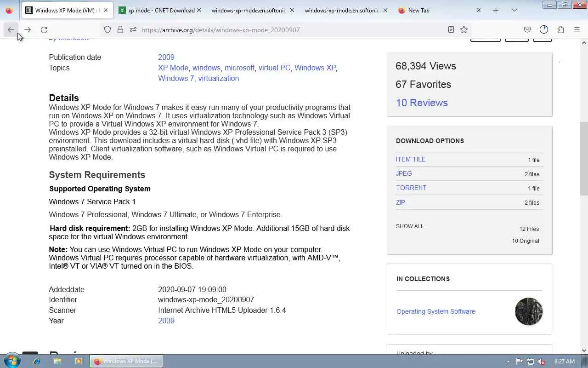
Task: Select ZIP download option
Action: [x=401, y=202]
